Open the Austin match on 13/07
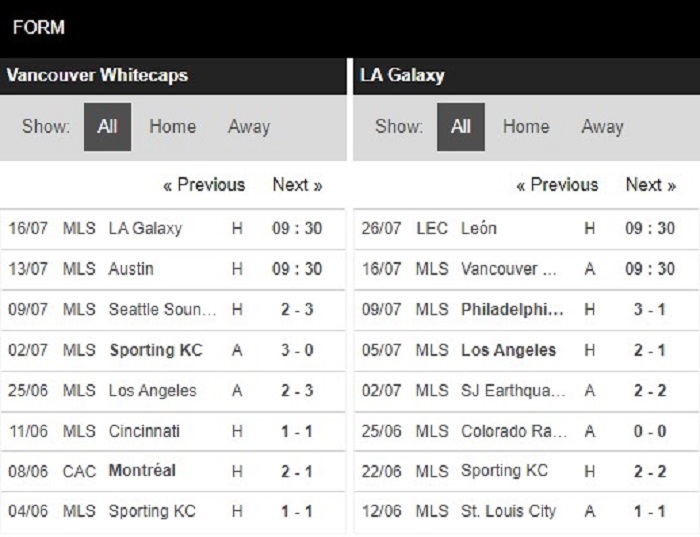Screen dimensions: 700x537 pyautogui.click(x=173, y=269)
